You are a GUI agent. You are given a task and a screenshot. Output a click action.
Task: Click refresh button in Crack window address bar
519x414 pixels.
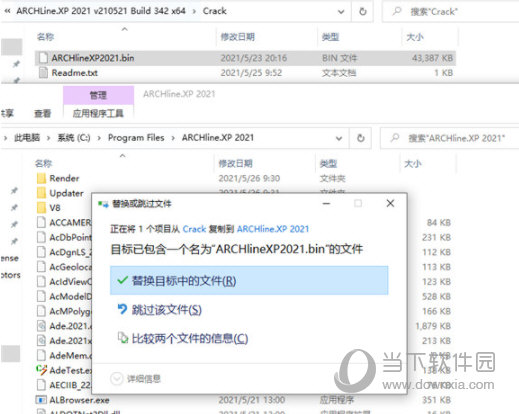click(x=363, y=12)
